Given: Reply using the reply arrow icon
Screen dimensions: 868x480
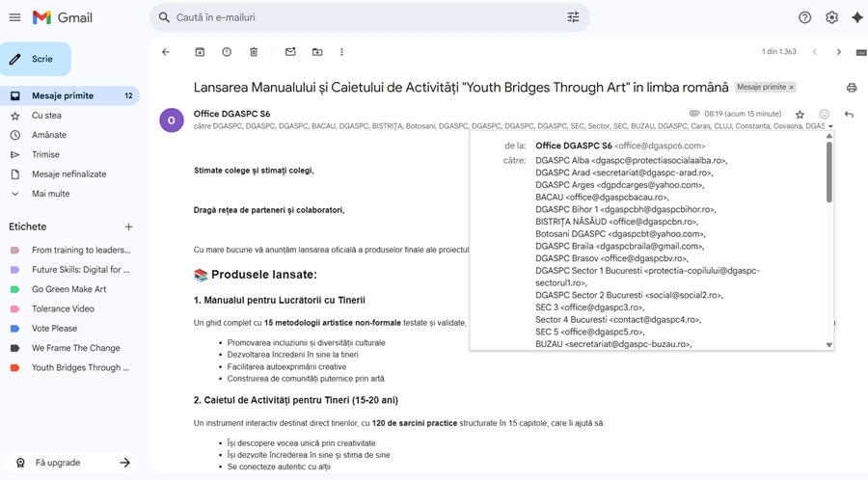Looking at the screenshot, I should click(849, 115).
